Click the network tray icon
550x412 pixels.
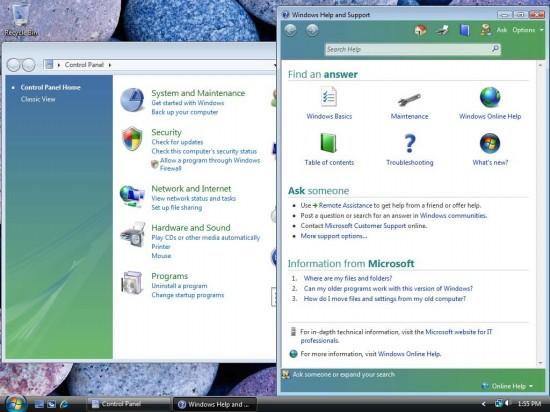pos(498,404)
